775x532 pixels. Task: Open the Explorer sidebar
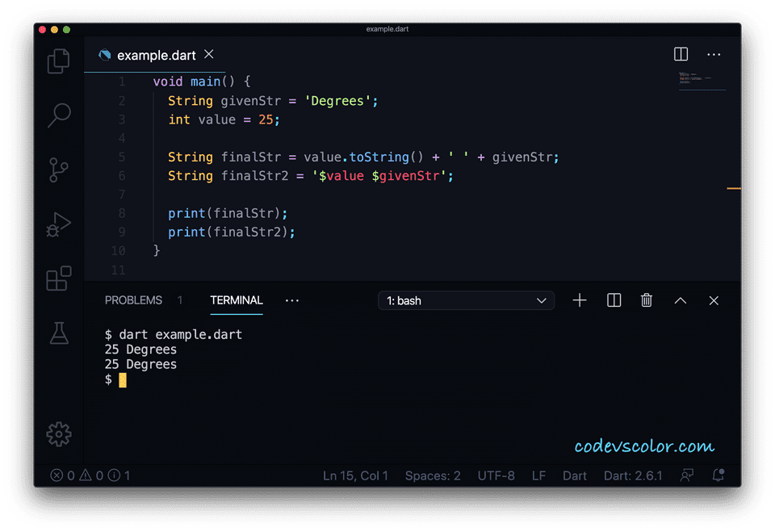pyautogui.click(x=58, y=61)
